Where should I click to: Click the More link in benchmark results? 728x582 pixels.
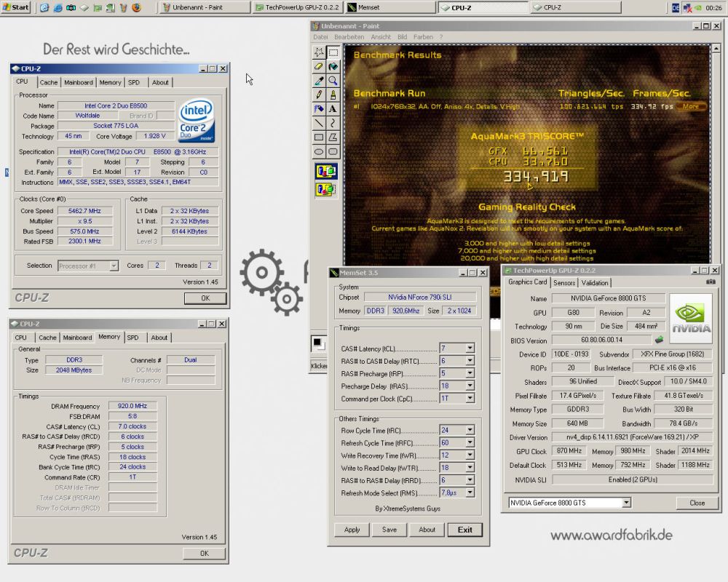click(x=691, y=106)
